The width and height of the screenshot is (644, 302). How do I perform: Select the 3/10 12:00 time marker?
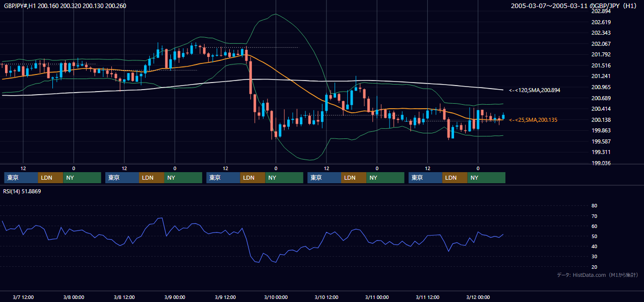coord(326,297)
